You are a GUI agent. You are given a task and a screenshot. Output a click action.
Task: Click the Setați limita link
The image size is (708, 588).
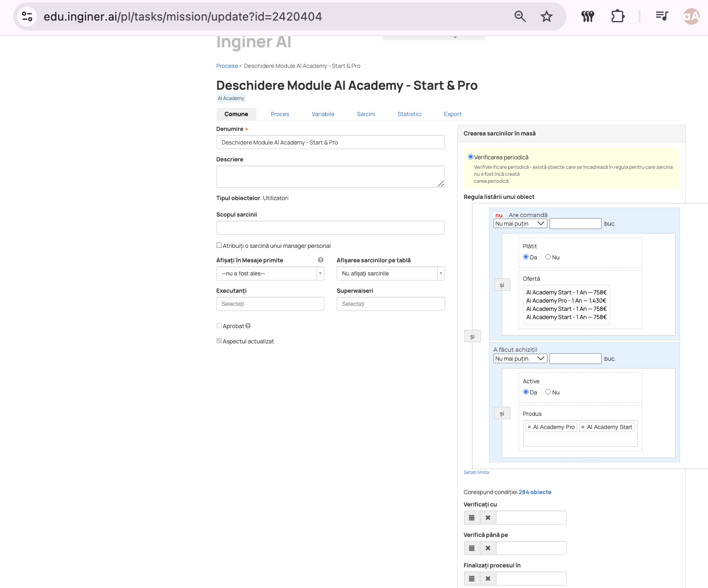click(x=476, y=472)
